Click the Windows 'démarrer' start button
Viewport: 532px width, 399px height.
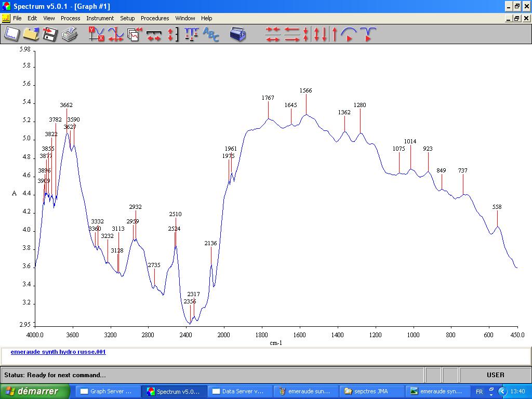click(35, 391)
